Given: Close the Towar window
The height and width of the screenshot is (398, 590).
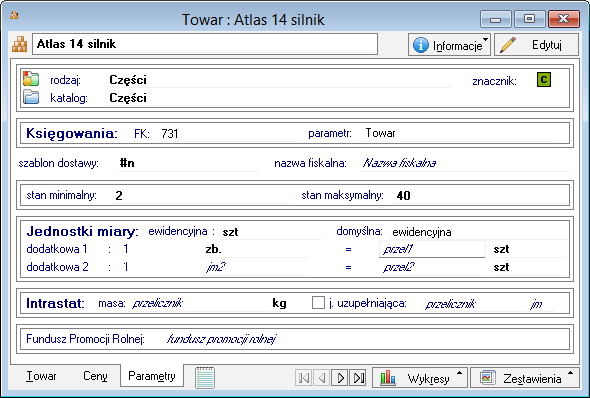Looking at the screenshot, I should pos(564,19).
